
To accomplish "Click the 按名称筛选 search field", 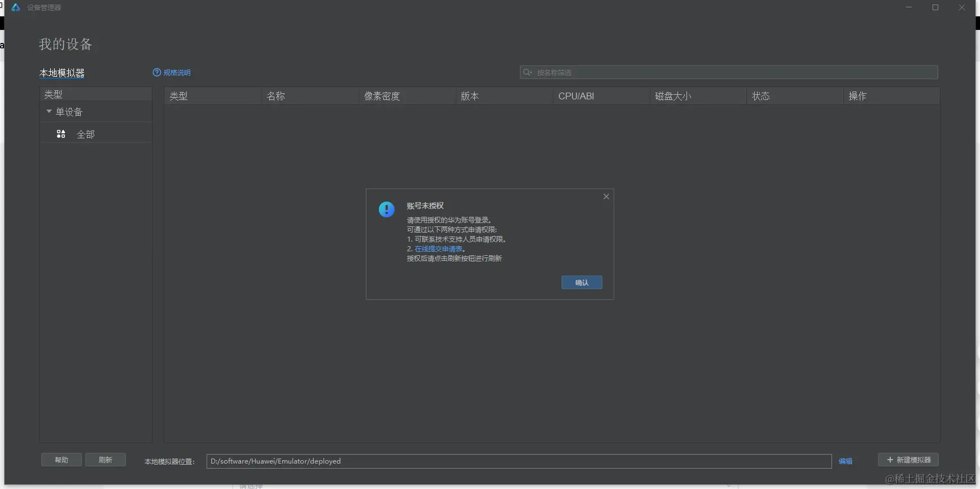I will point(729,72).
